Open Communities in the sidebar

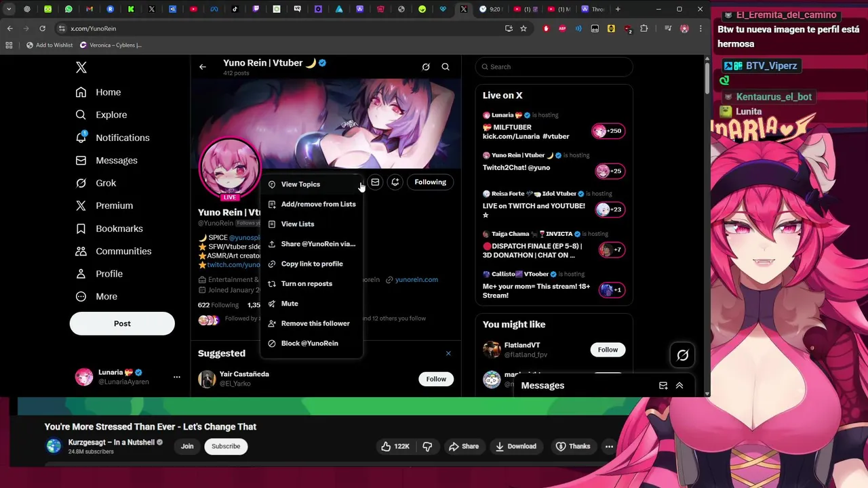[113, 251]
